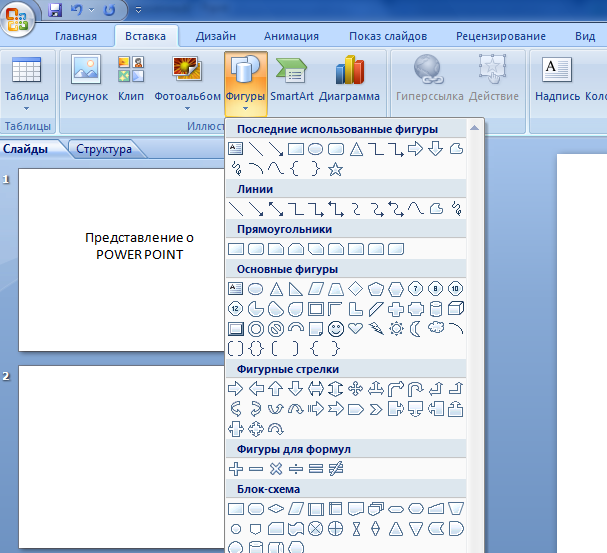Open the Фотоальбом dropdown

tap(187, 83)
